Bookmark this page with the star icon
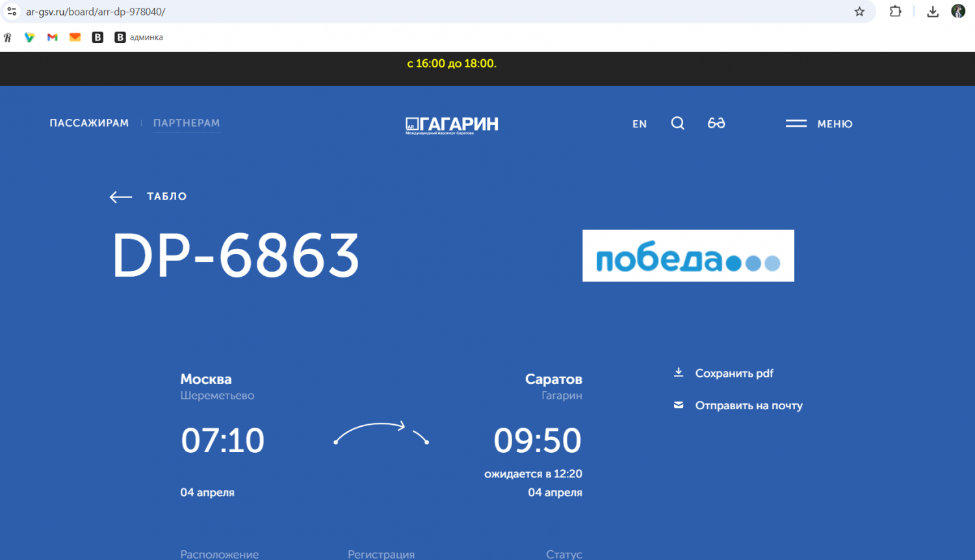 [859, 12]
